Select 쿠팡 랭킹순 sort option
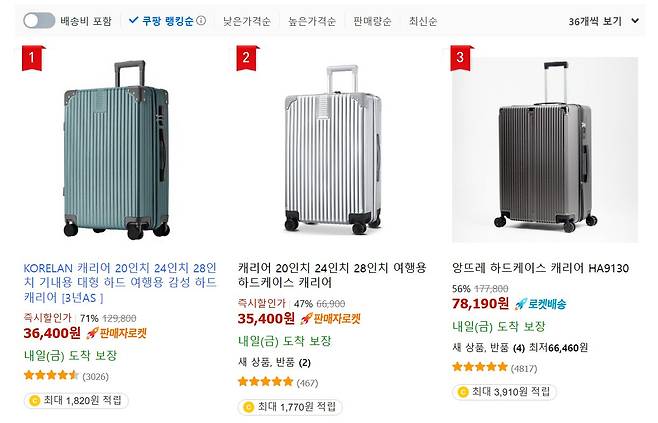The height and width of the screenshot is (423, 658). [160, 20]
